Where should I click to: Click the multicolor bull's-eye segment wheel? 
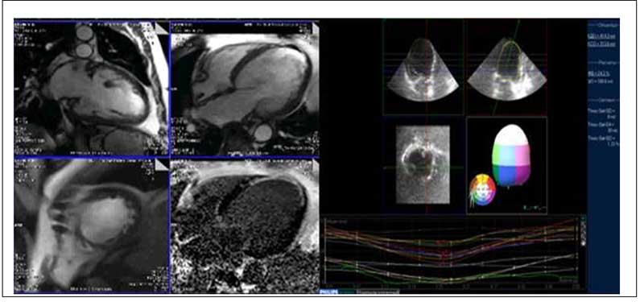(482, 189)
